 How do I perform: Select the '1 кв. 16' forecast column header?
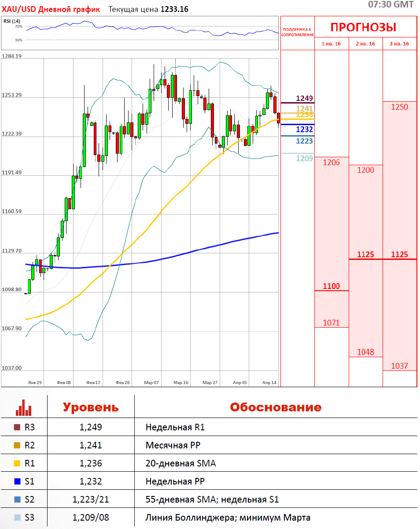(331, 44)
